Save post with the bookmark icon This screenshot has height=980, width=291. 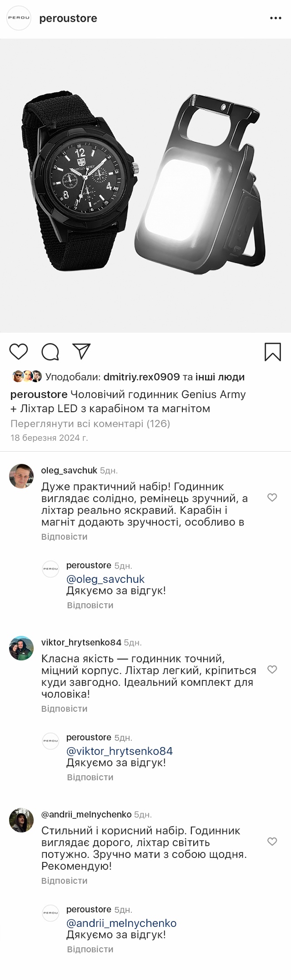tap(273, 352)
